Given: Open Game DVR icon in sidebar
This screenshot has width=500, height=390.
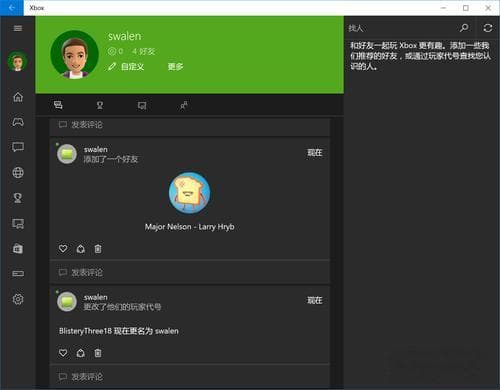Looking at the screenshot, I should pos(18,223).
